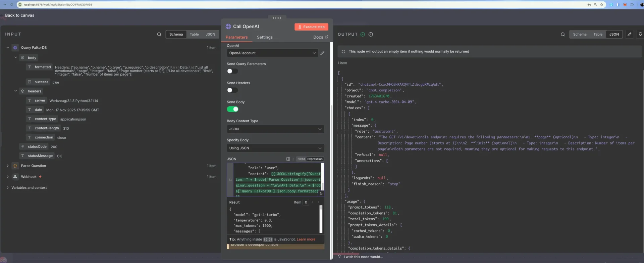Click the Result Item number field
The image size is (644, 263).
306,202
